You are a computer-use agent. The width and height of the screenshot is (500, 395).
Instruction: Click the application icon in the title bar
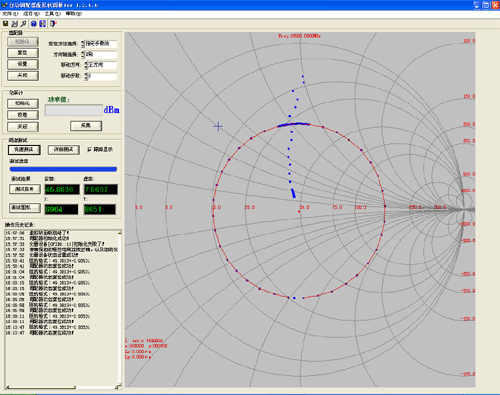(x=4, y=5)
